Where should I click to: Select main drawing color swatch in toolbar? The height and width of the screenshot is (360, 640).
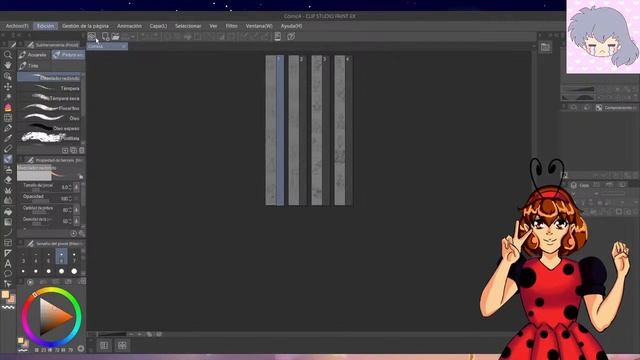click(x=5, y=294)
